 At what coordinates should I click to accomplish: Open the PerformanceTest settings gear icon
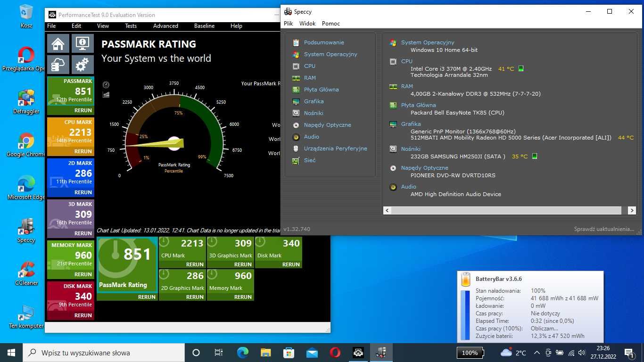click(x=83, y=65)
